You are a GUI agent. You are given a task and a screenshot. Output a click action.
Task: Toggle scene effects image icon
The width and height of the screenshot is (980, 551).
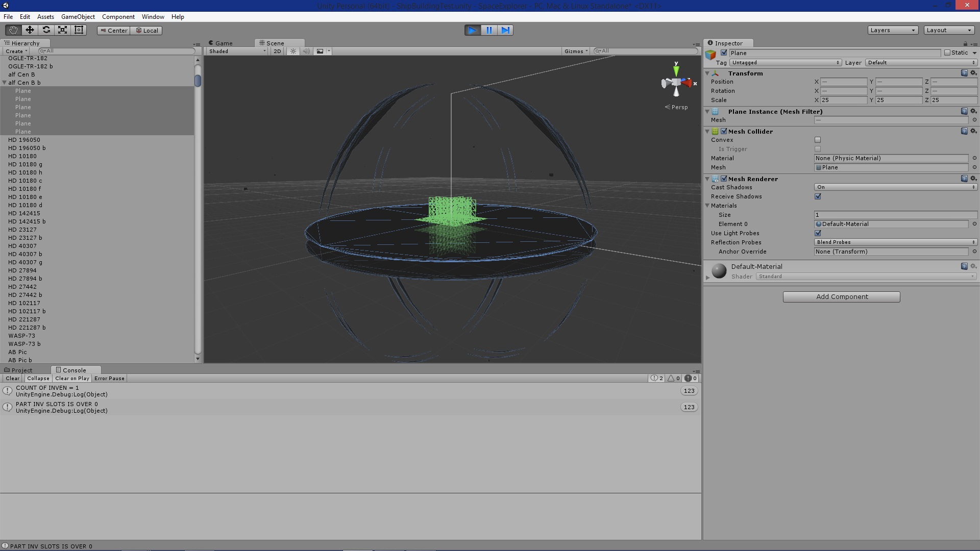[x=320, y=51]
